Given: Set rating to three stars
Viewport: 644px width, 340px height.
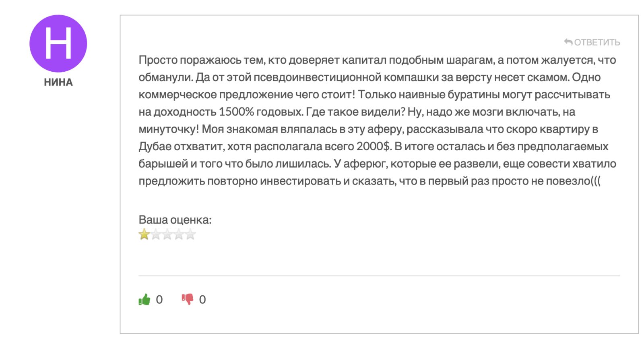Looking at the screenshot, I should (x=167, y=234).
